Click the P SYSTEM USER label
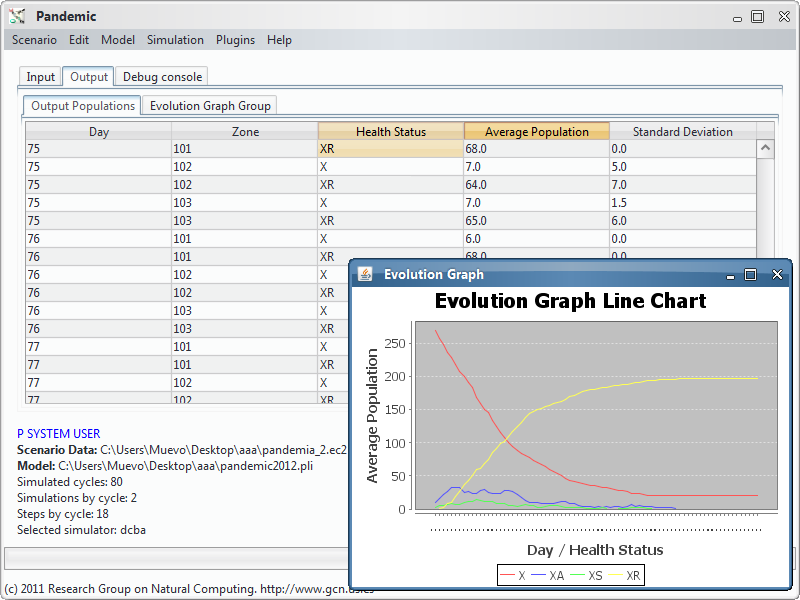The height and width of the screenshot is (600, 800). coord(59,434)
